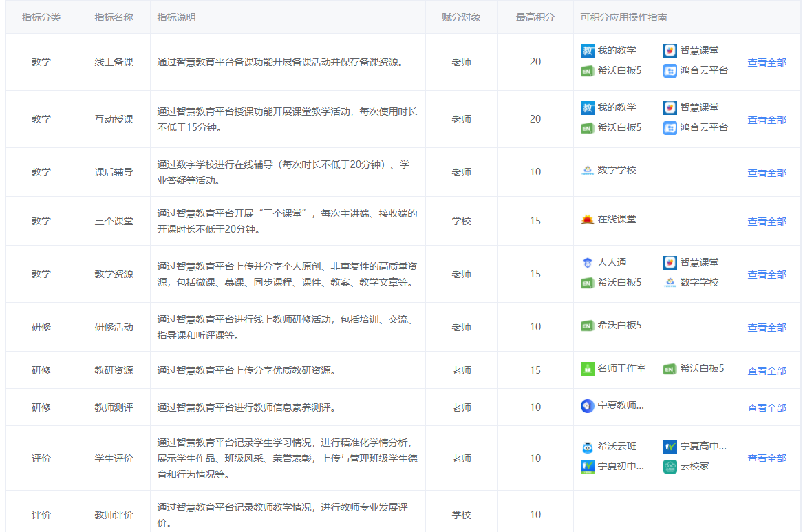
Task: Select the 宁夏高中 app icon
Action: coord(670,447)
